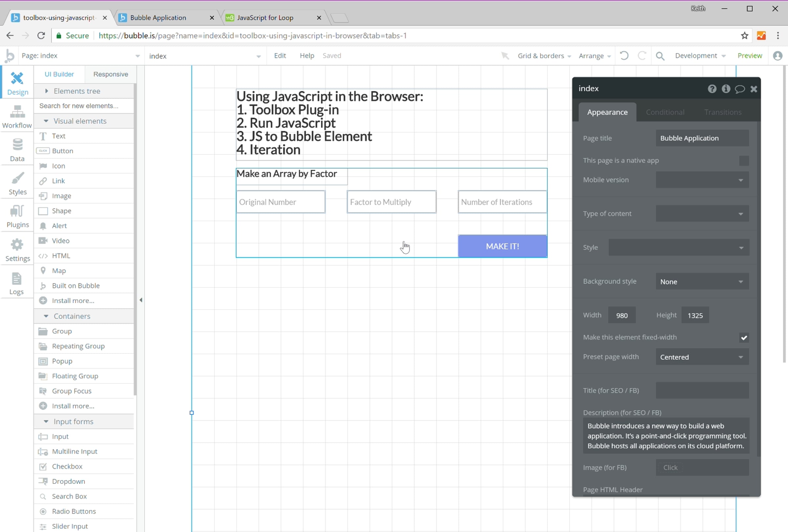The width and height of the screenshot is (788, 532).
Task: Switch to the Conditional tab
Action: (665, 112)
